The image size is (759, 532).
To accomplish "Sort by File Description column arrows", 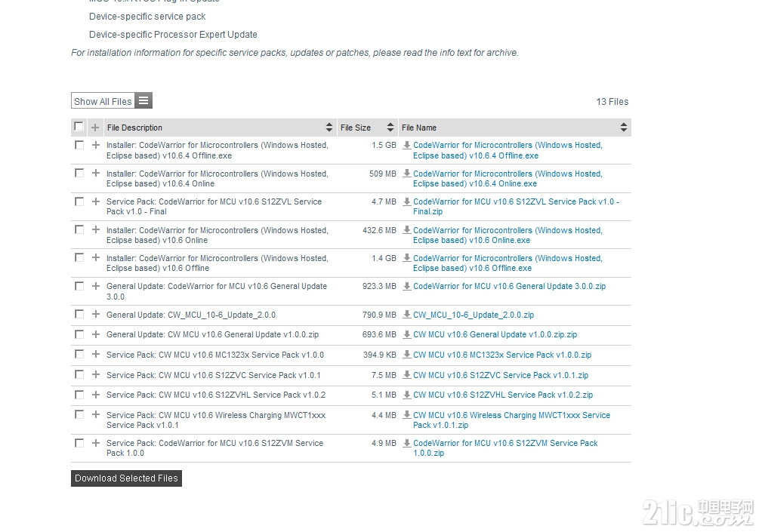I will [x=329, y=128].
